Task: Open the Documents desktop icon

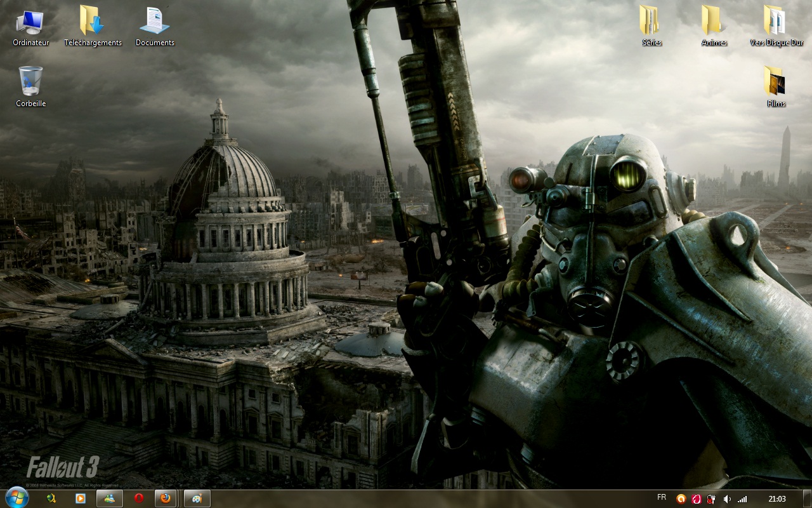Action: [155, 28]
